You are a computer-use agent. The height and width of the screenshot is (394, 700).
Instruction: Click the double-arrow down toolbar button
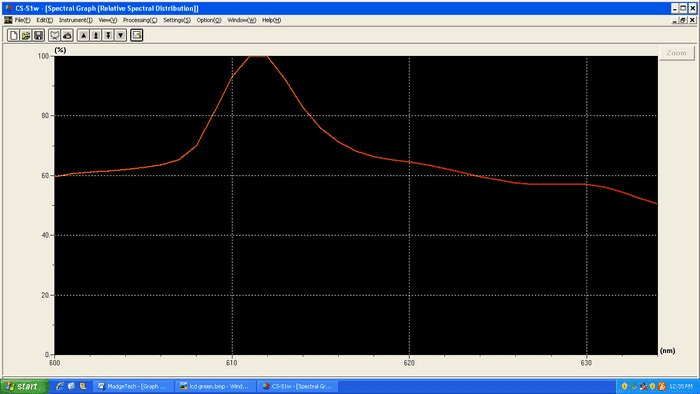click(x=108, y=35)
